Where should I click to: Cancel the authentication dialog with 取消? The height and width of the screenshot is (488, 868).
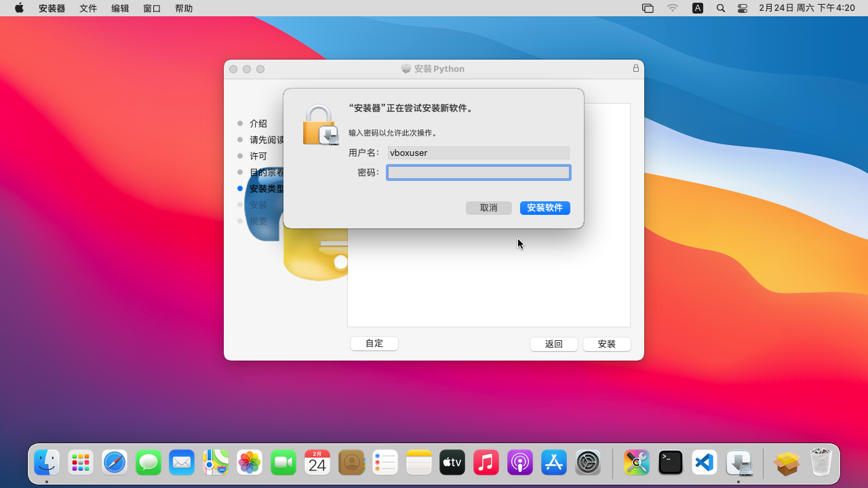489,208
